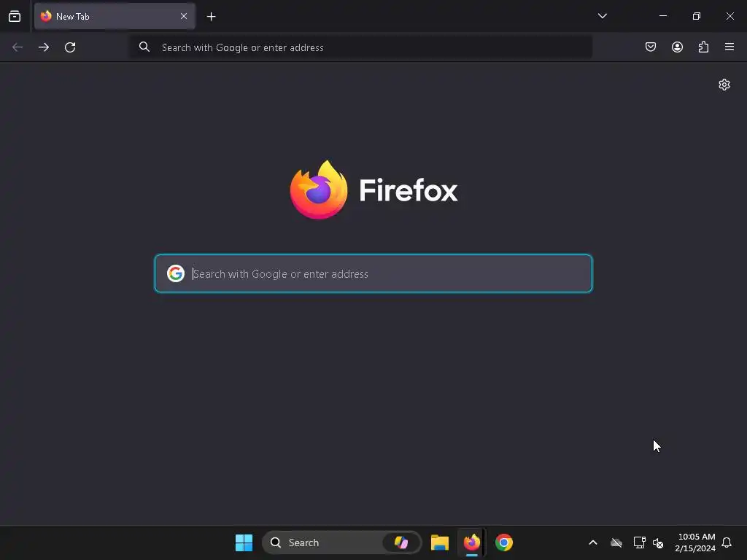
Task: Go forward one page
Action: [44, 47]
